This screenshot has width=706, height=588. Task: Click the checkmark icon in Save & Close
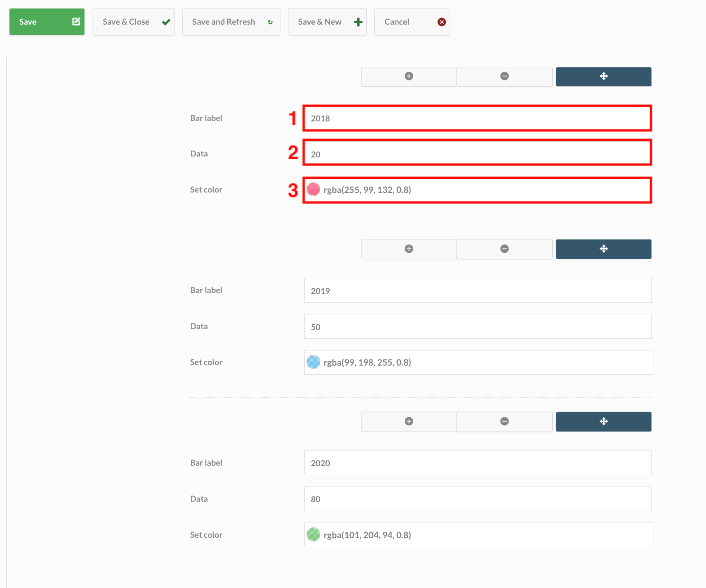pos(165,22)
